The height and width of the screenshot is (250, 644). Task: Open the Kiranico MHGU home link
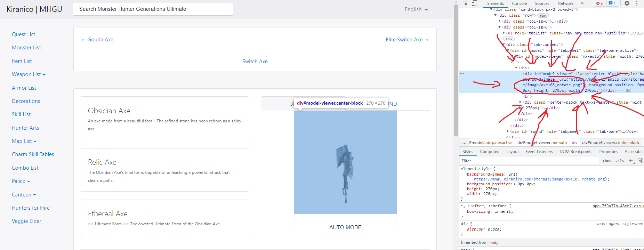pos(34,9)
